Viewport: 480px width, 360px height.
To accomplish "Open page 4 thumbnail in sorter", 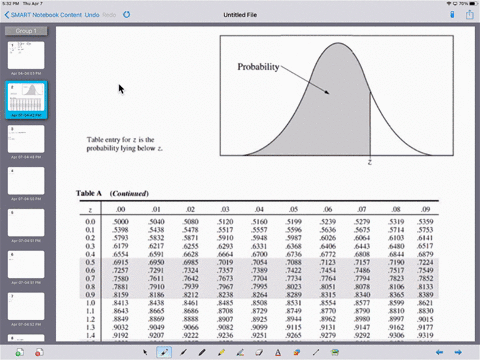I will [x=26, y=181].
